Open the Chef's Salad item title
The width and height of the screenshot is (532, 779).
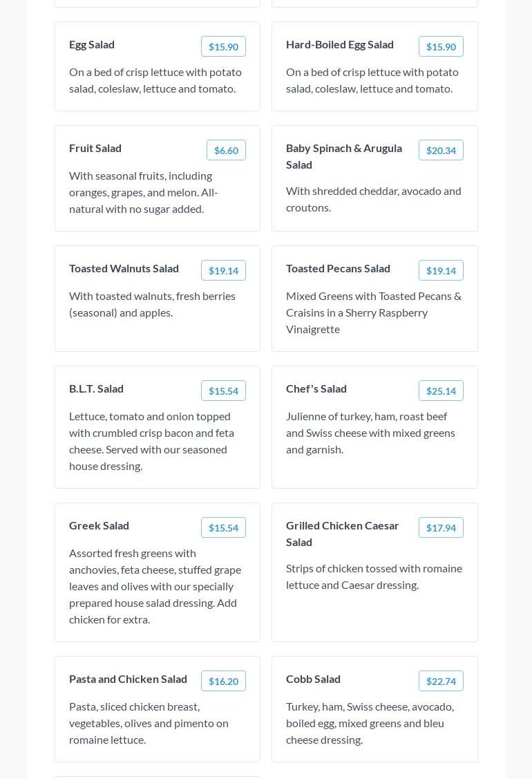316,388
